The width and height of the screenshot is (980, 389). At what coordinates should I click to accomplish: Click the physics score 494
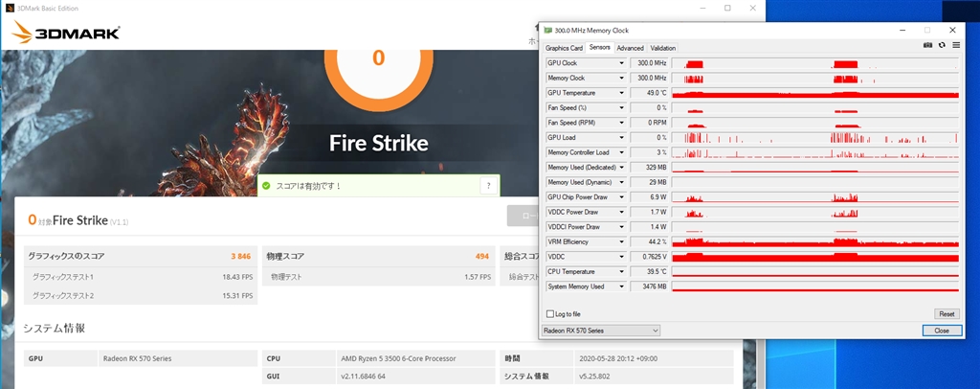(x=482, y=257)
